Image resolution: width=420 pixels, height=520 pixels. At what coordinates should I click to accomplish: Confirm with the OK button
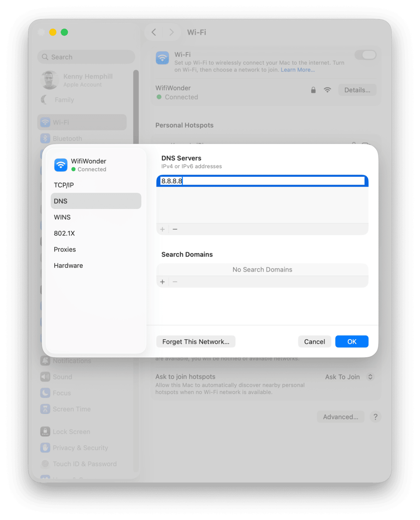tap(352, 342)
